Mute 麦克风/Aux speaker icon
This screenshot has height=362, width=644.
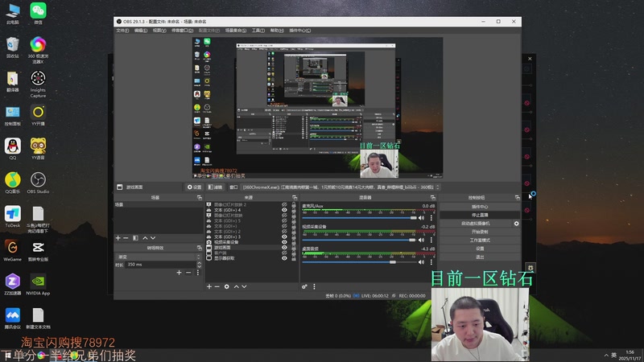tap(421, 218)
